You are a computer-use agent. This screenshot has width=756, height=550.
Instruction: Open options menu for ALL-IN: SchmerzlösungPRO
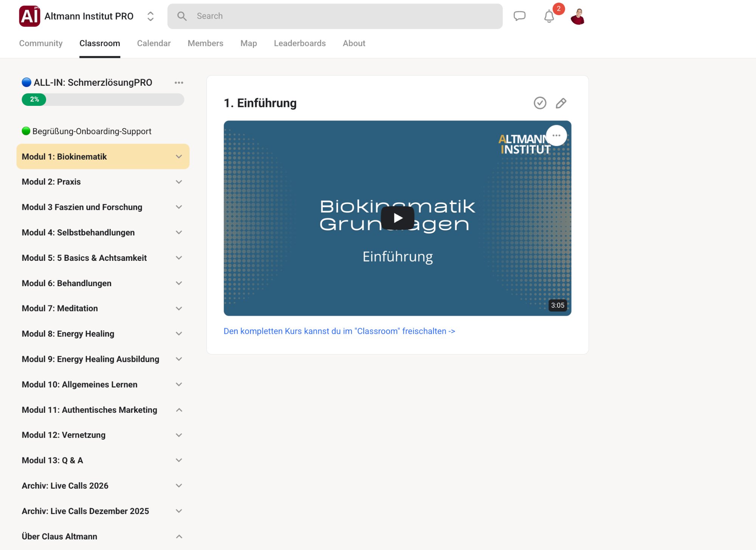179,82
